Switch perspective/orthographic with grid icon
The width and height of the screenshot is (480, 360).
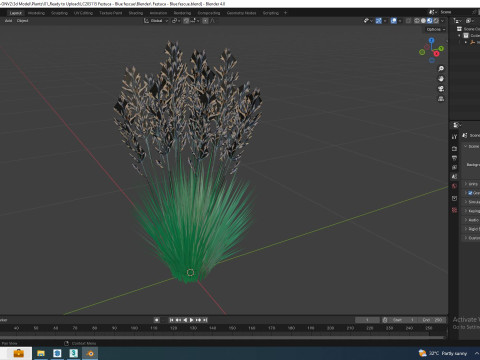441,99
